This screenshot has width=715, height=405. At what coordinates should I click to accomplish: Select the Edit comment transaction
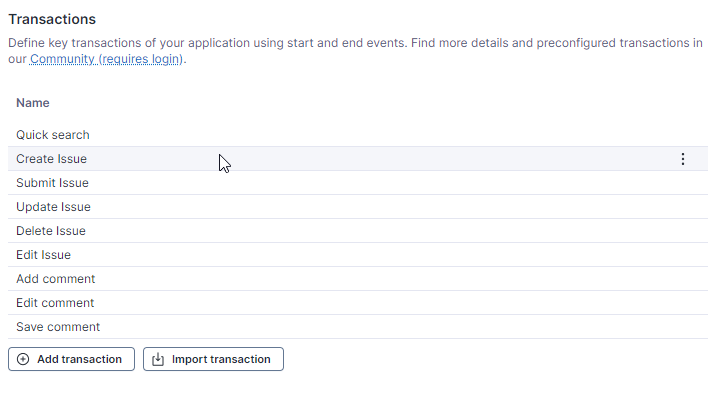pyautogui.click(x=55, y=303)
